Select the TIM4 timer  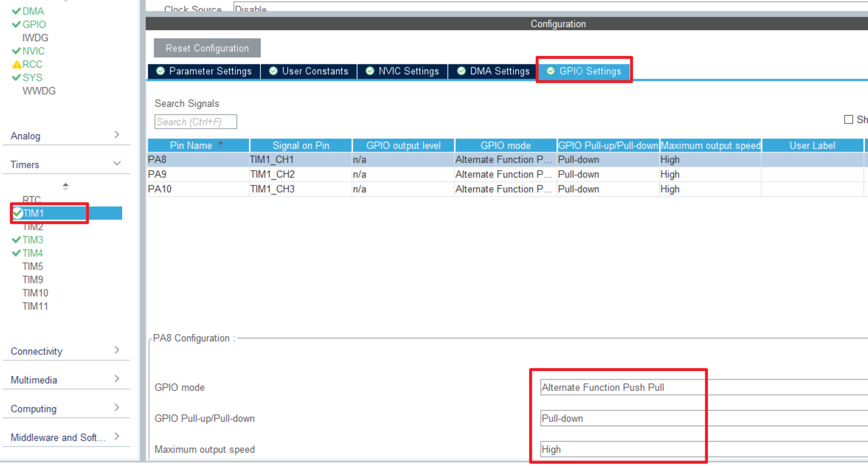click(32, 253)
